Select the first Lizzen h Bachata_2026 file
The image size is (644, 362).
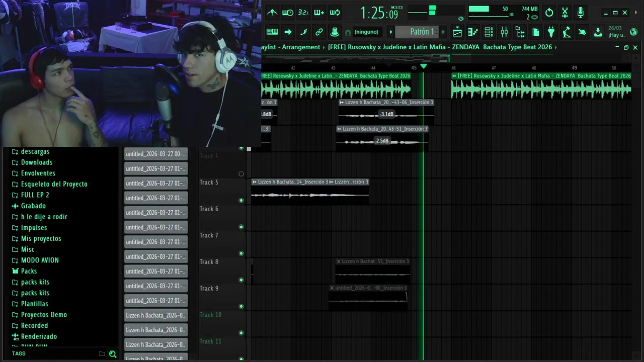pyautogui.click(x=156, y=315)
